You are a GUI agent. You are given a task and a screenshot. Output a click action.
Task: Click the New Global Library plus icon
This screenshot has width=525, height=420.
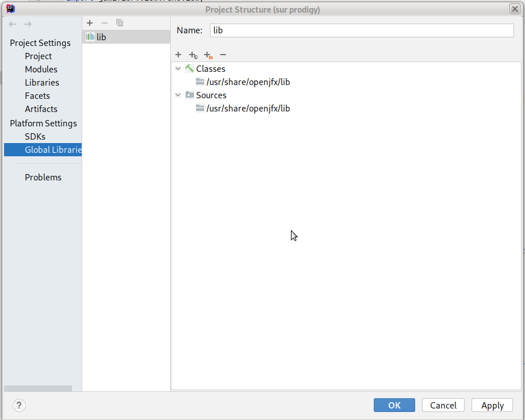click(x=90, y=23)
